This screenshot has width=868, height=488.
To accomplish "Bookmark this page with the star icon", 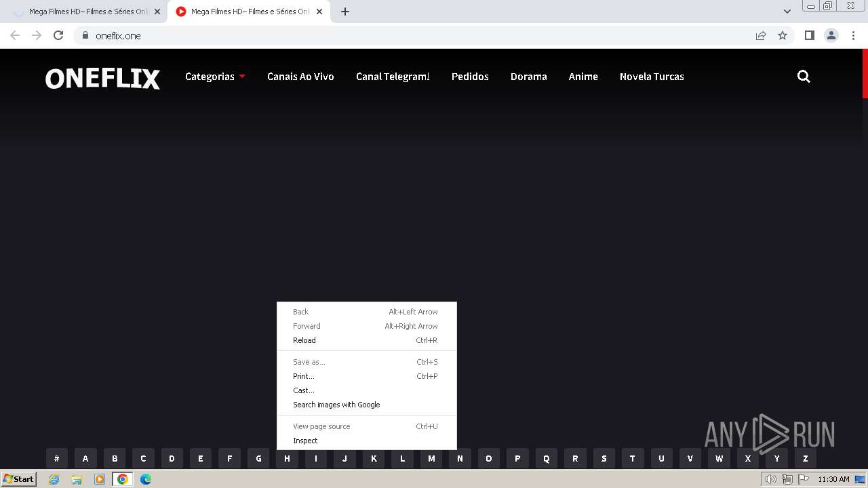I will pos(783,35).
